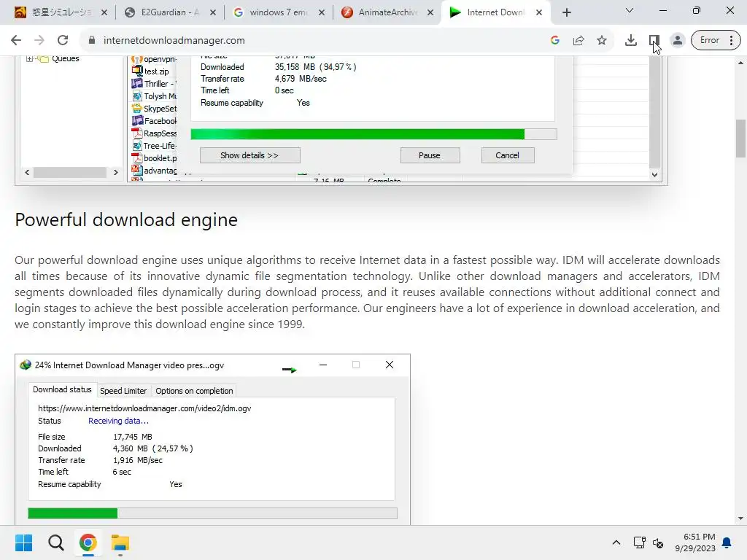
Task: Close the IDM download dialog image
Action: [x=390, y=365]
